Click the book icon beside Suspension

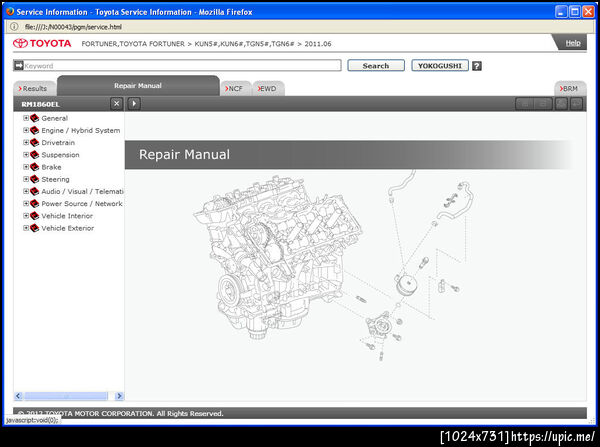(x=34, y=155)
